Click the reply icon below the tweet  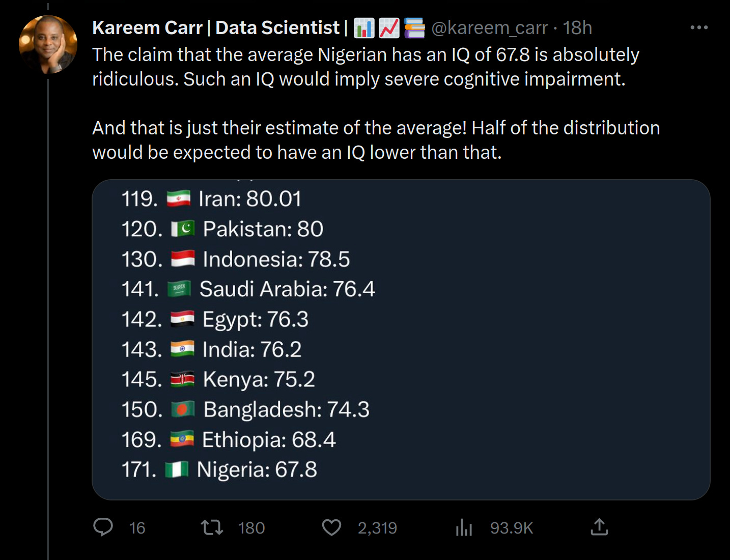[x=103, y=528]
